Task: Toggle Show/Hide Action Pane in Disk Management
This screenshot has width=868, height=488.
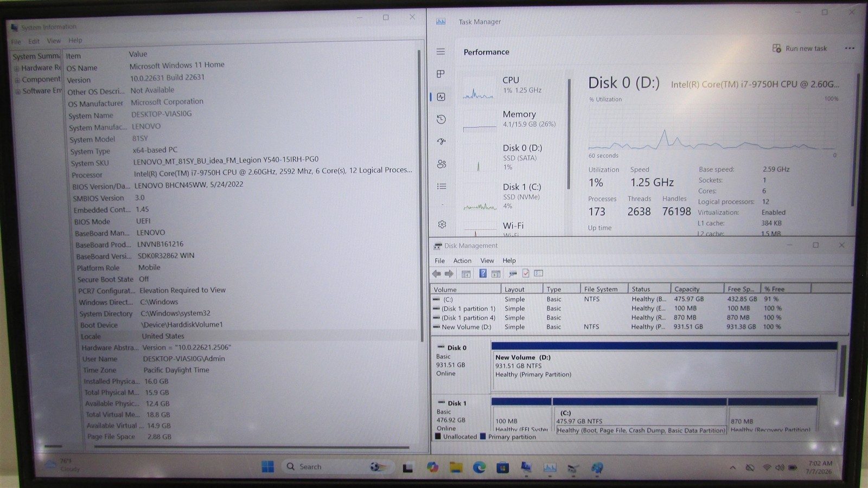Action: click(x=496, y=274)
